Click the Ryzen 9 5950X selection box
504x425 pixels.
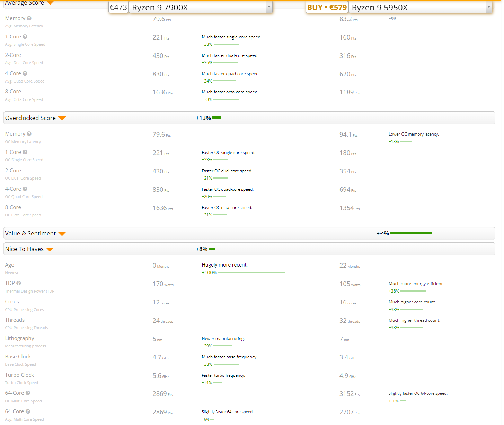(x=420, y=7)
